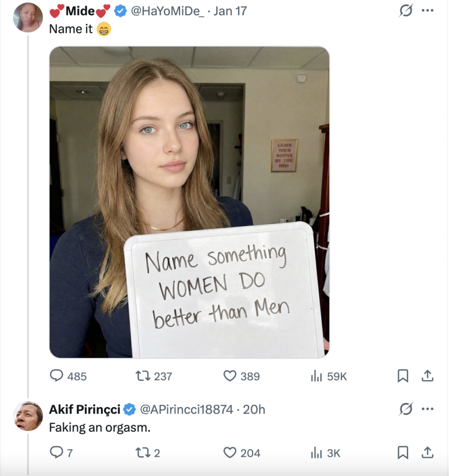Open Akif Pirinçci's profile name

click(85, 409)
